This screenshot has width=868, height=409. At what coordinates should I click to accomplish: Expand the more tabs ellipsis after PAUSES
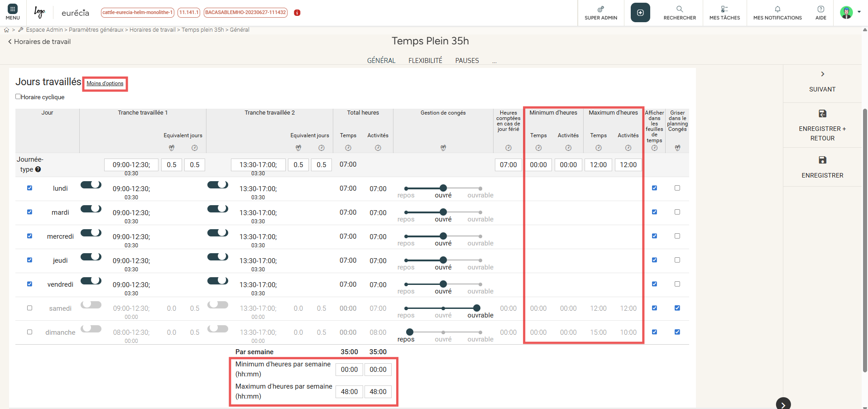[494, 61]
